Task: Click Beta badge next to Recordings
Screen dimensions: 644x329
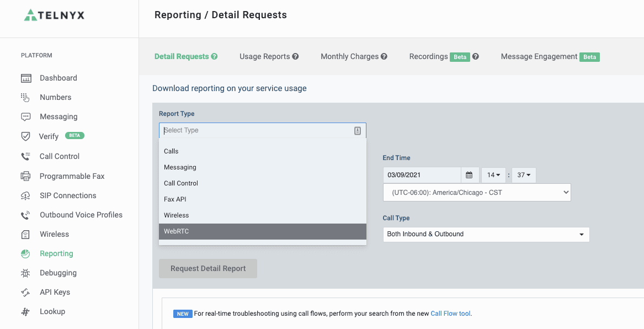Action: click(460, 57)
